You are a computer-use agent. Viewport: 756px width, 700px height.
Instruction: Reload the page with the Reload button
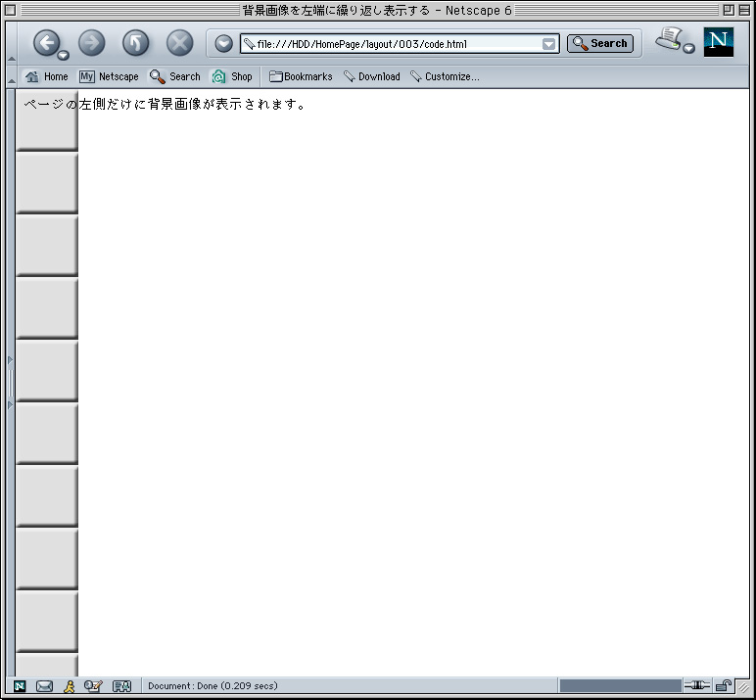pos(135,43)
